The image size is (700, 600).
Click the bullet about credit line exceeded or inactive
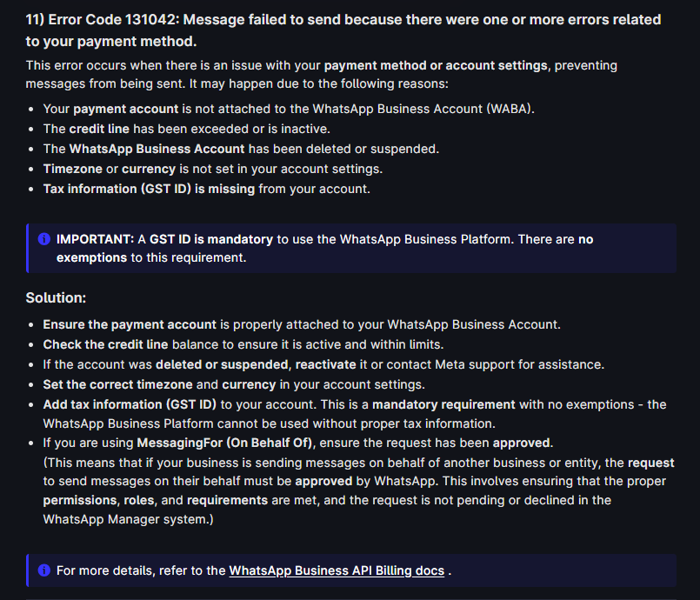click(186, 129)
